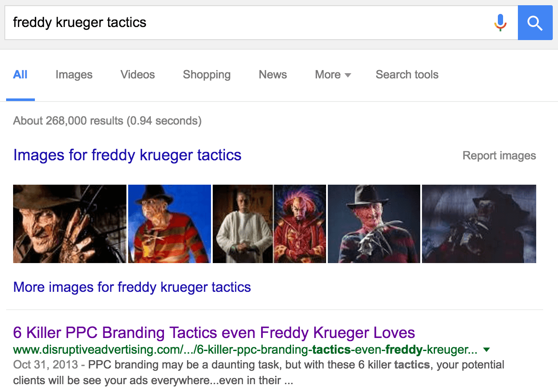This screenshot has height=392, width=558.
Task: Open Search tools options
Action: click(x=407, y=74)
